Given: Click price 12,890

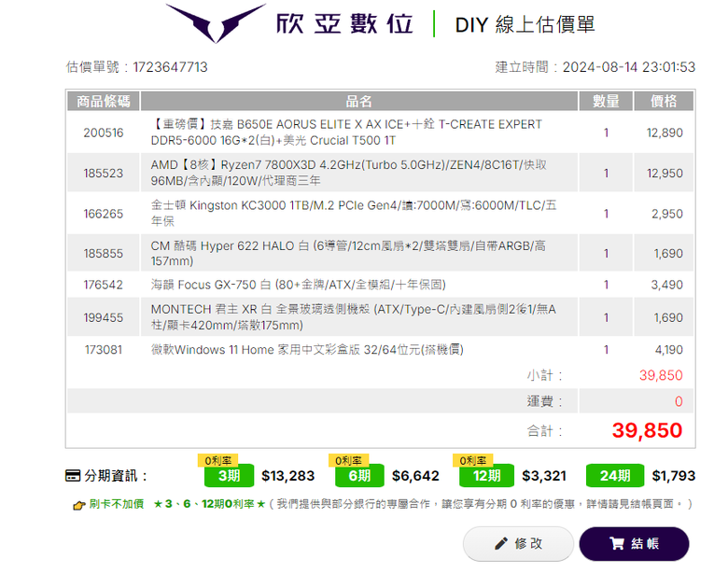Looking at the screenshot, I should click(665, 133).
